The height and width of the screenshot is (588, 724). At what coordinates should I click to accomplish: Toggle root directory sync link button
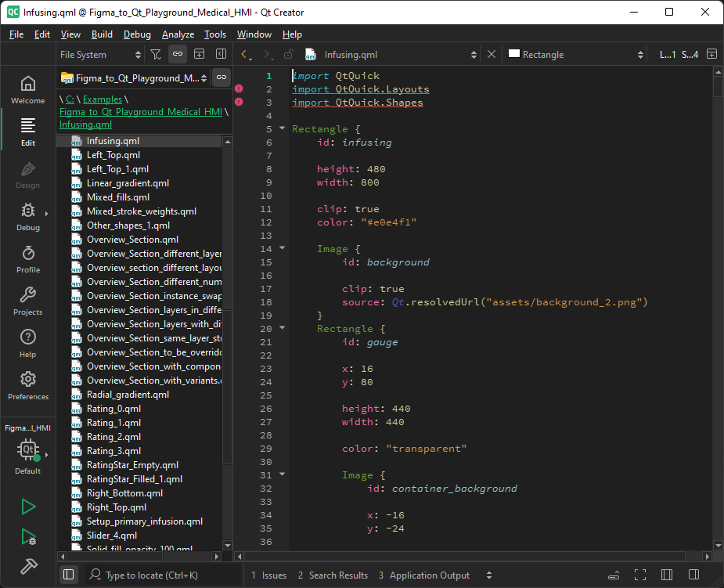222,78
